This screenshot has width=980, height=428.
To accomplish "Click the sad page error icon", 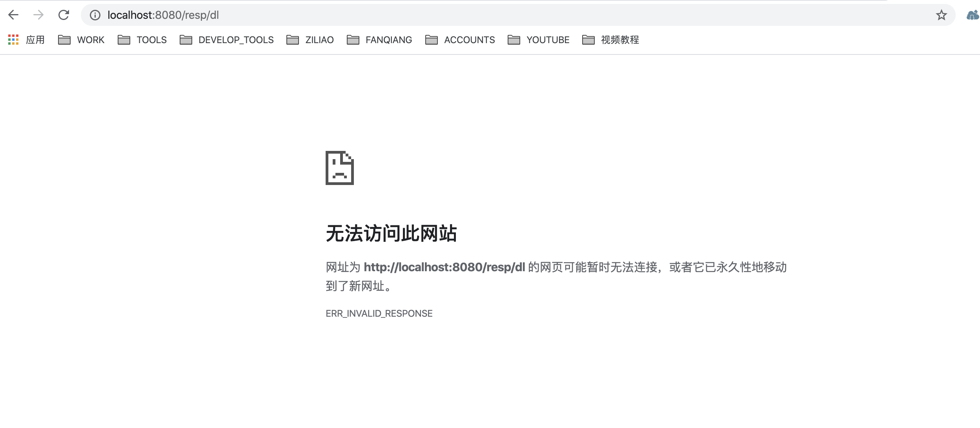I will 340,168.
